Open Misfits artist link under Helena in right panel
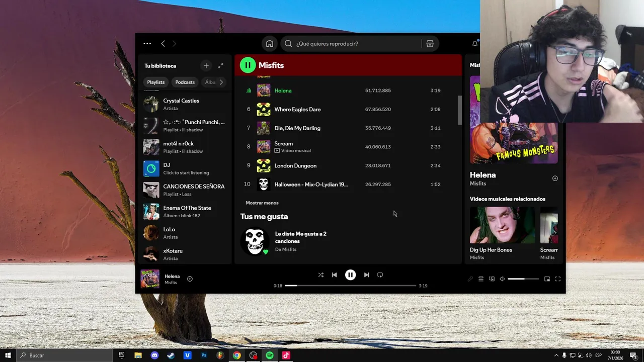 (478, 184)
